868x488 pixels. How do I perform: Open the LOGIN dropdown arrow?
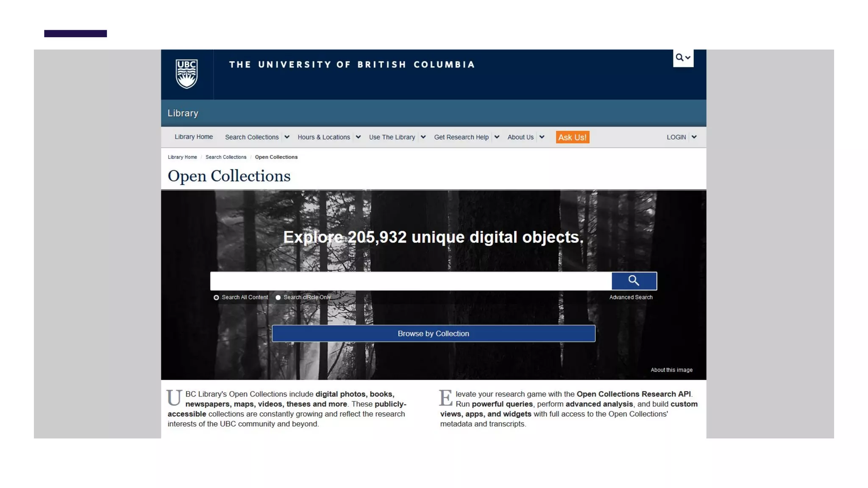click(694, 137)
